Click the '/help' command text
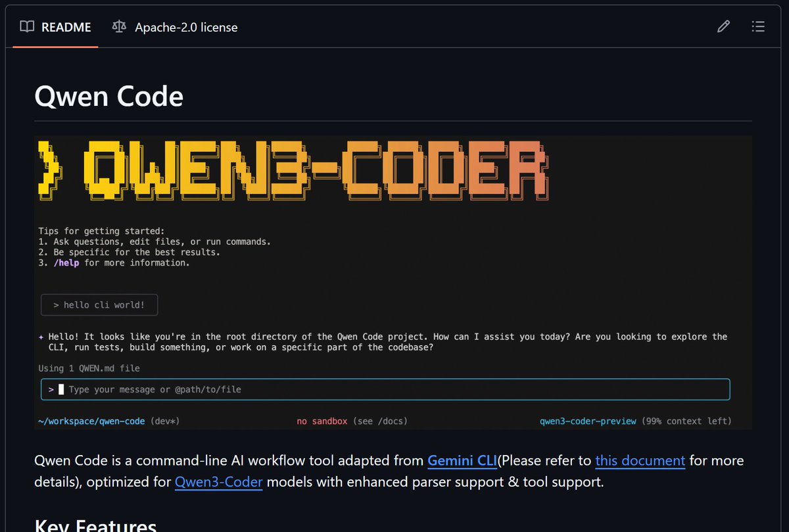The image size is (789, 532). coord(66,263)
